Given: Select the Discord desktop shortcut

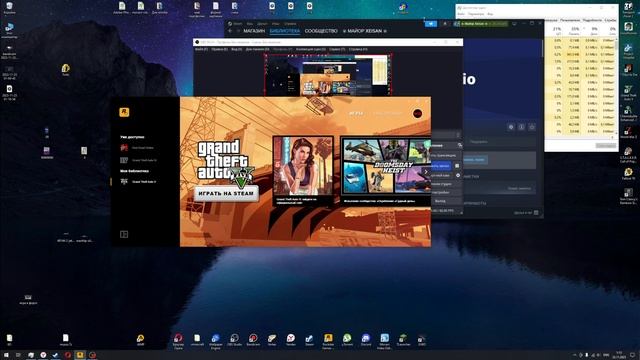Looking at the screenshot, I should [x=366, y=340].
